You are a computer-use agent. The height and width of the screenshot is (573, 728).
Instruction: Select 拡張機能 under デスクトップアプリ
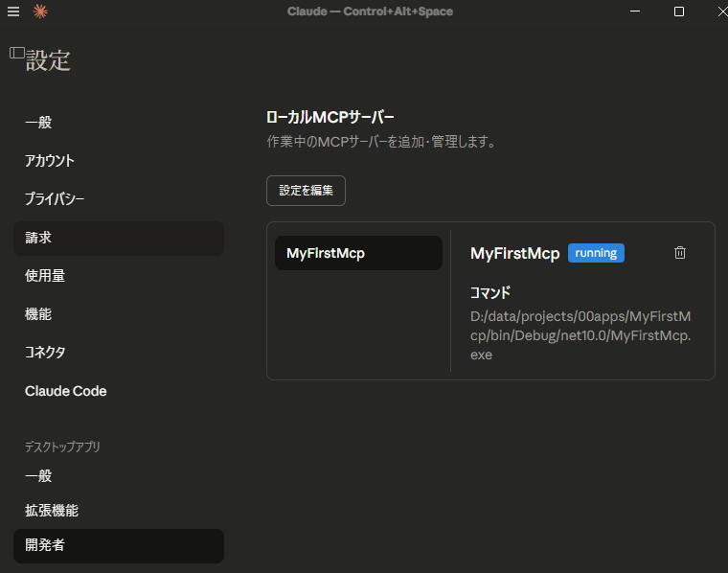(x=52, y=511)
